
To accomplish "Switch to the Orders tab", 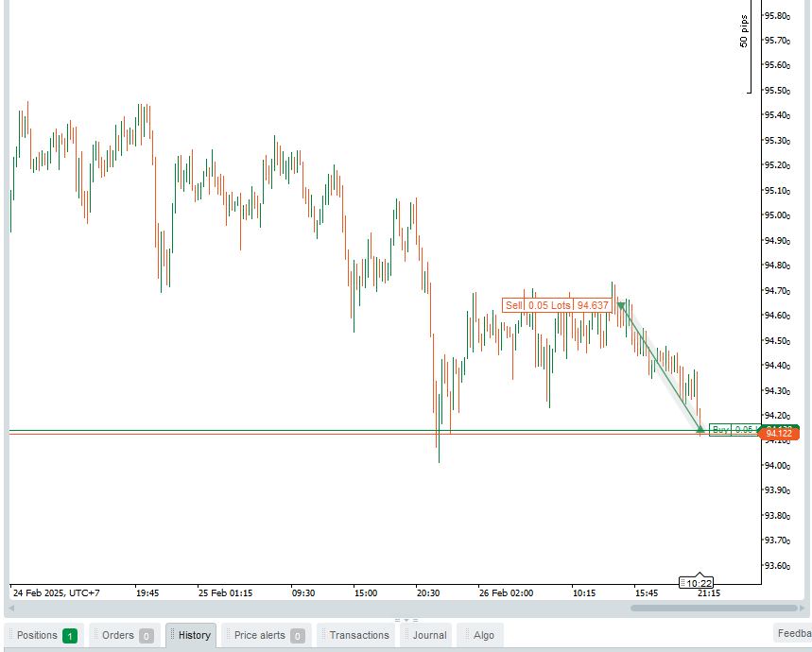I will point(124,635).
